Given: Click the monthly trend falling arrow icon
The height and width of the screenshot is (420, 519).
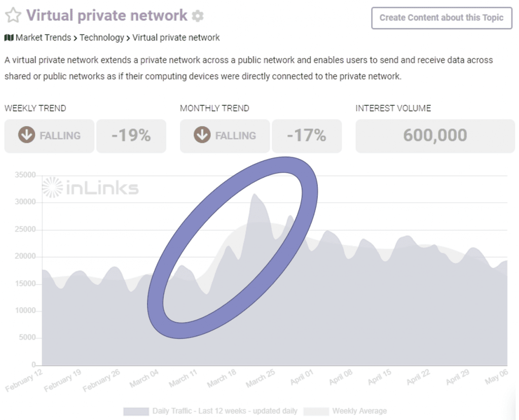Looking at the screenshot, I should (202, 135).
